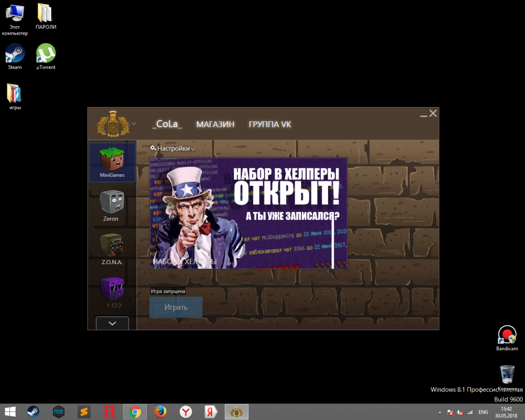525x420 pixels.
Task: Open Bandicam desktop shortcut
Action: (507, 335)
